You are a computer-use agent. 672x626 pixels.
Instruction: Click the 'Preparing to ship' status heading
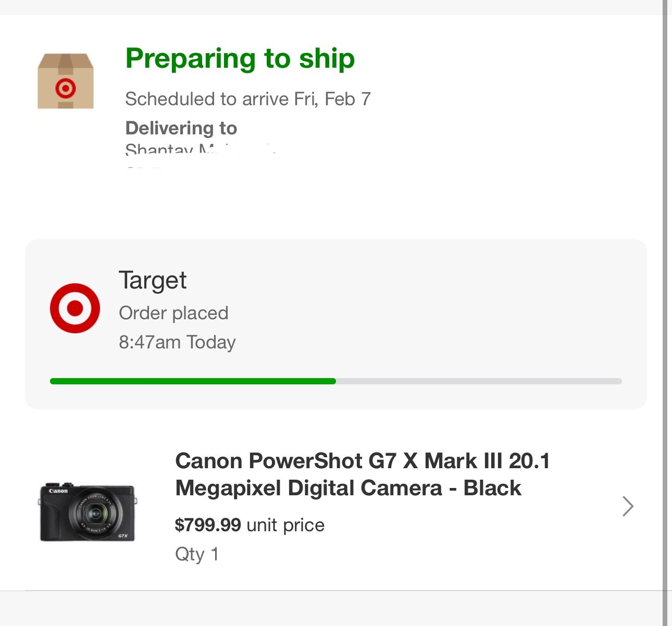point(240,58)
